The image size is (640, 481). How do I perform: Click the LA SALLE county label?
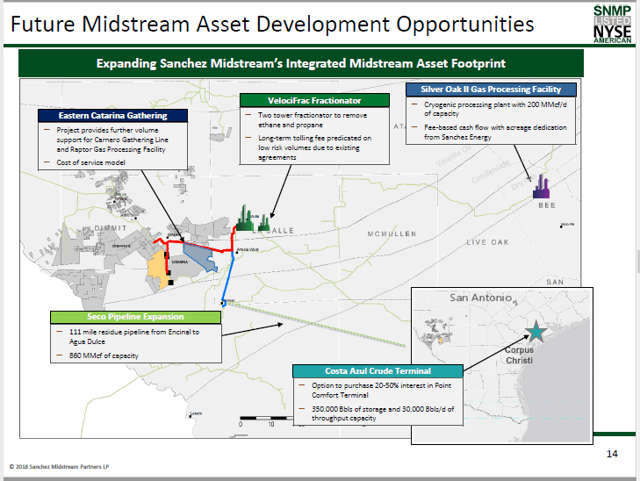tap(273, 231)
